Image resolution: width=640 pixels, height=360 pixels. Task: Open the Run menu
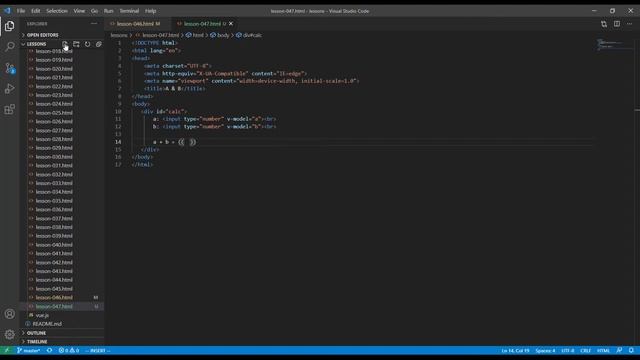pos(109,11)
